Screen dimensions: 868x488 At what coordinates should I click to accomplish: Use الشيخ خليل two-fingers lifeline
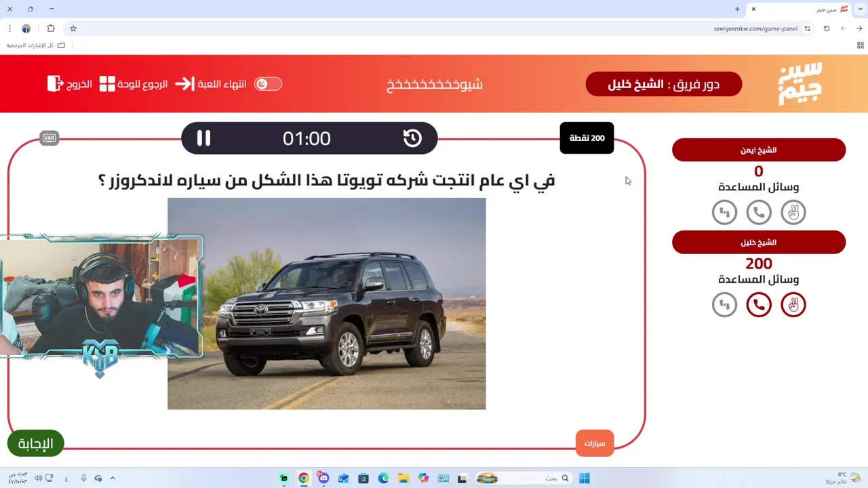point(793,305)
